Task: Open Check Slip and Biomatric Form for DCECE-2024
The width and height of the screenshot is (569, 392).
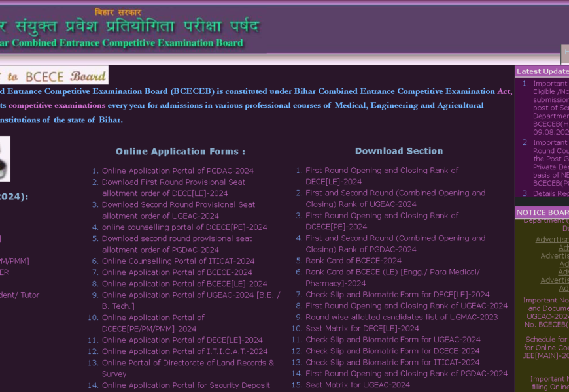Action: (392, 351)
